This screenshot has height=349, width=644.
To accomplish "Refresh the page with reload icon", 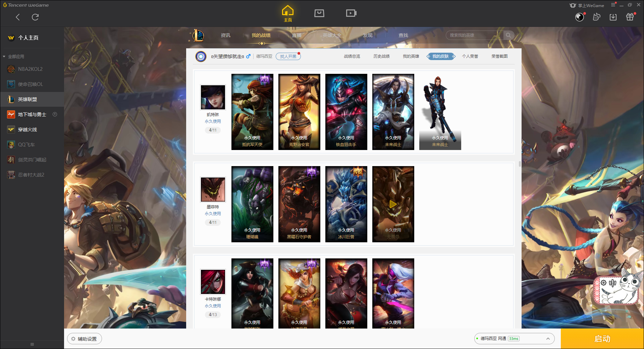I will tap(35, 17).
